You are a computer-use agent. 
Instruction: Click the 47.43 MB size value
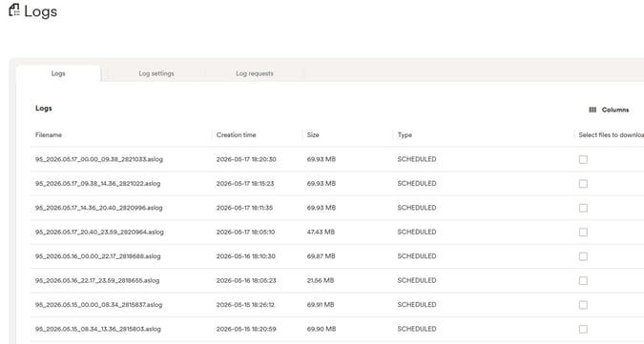(x=321, y=232)
